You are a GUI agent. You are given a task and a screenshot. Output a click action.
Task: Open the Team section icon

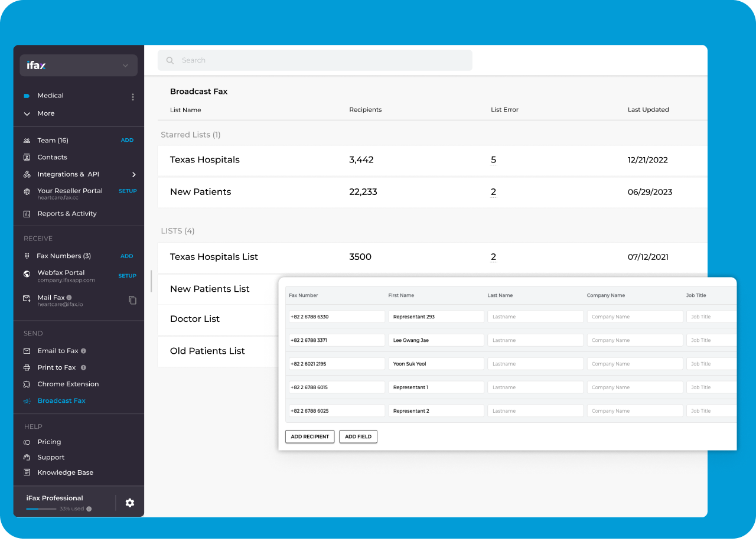coord(27,140)
